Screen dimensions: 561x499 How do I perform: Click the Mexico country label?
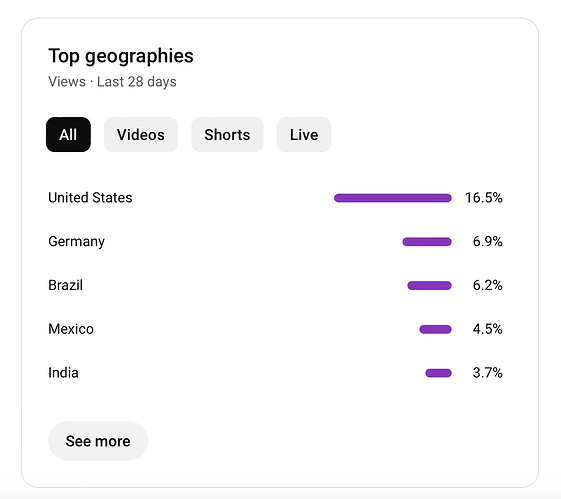(71, 329)
